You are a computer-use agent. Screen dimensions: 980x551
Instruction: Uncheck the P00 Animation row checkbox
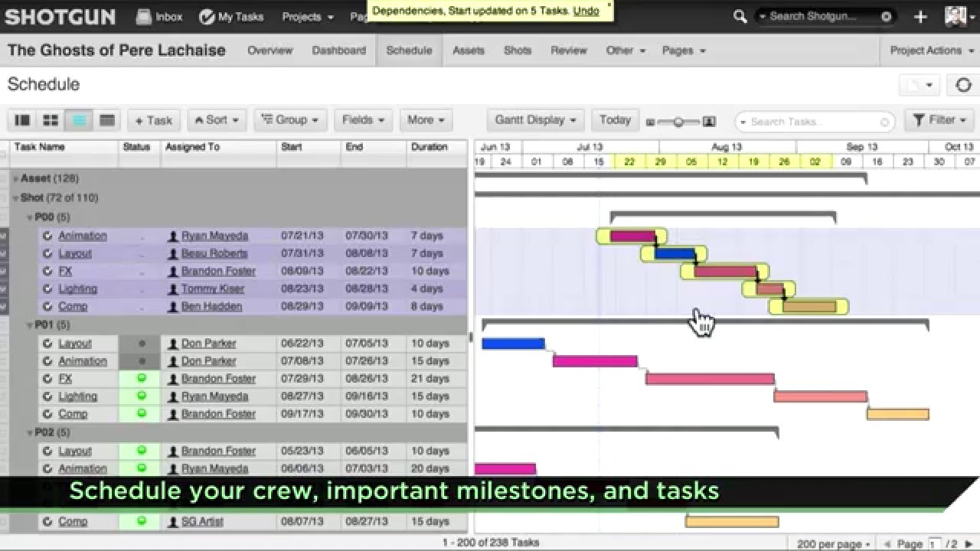click(x=3, y=236)
